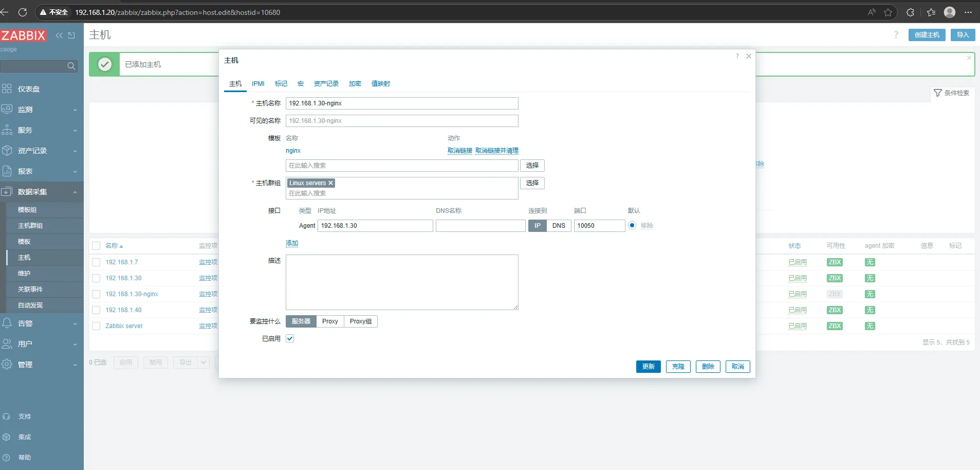Viewport: 980px width, 470px height.
Task: Check the 192.168.1.30 host row
Action: pyautogui.click(x=96, y=278)
